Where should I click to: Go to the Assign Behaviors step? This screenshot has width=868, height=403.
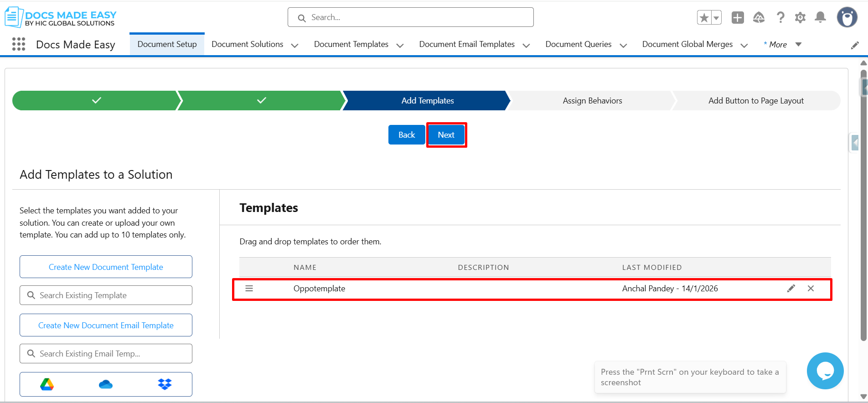tap(592, 101)
